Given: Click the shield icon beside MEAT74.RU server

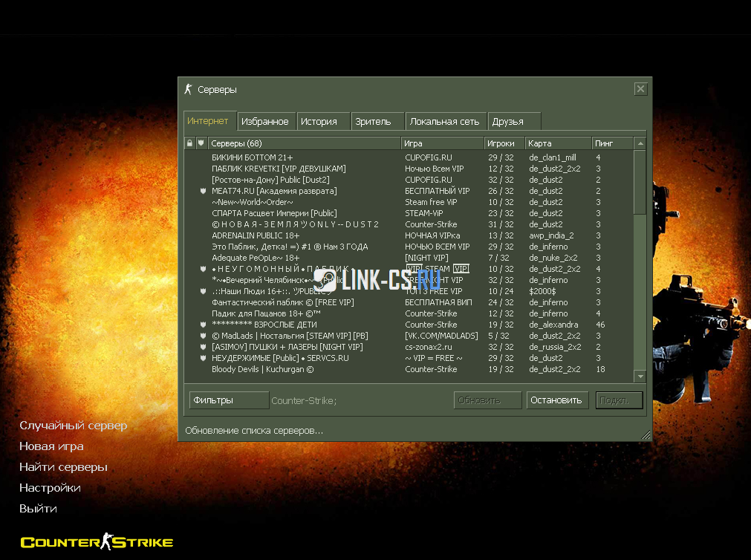Looking at the screenshot, I should (203, 191).
